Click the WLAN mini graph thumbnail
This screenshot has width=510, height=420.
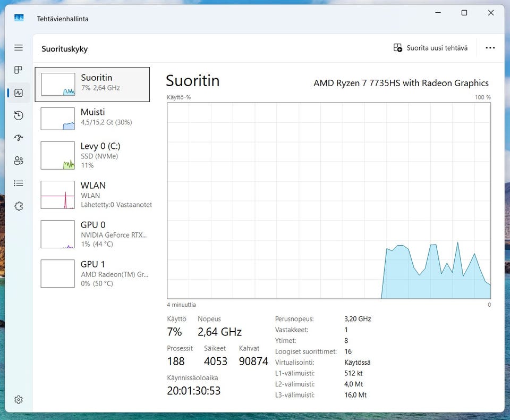(x=57, y=195)
